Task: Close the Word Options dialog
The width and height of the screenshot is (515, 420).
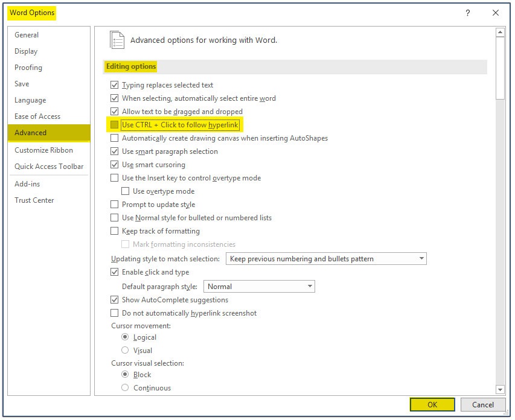Action: pos(496,13)
